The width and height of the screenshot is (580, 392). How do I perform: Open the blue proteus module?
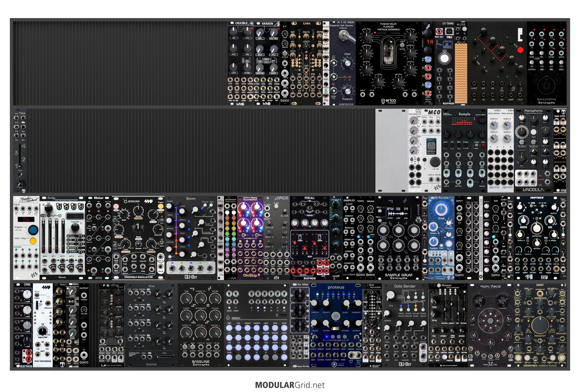pyautogui.click(x=336, y=325)
